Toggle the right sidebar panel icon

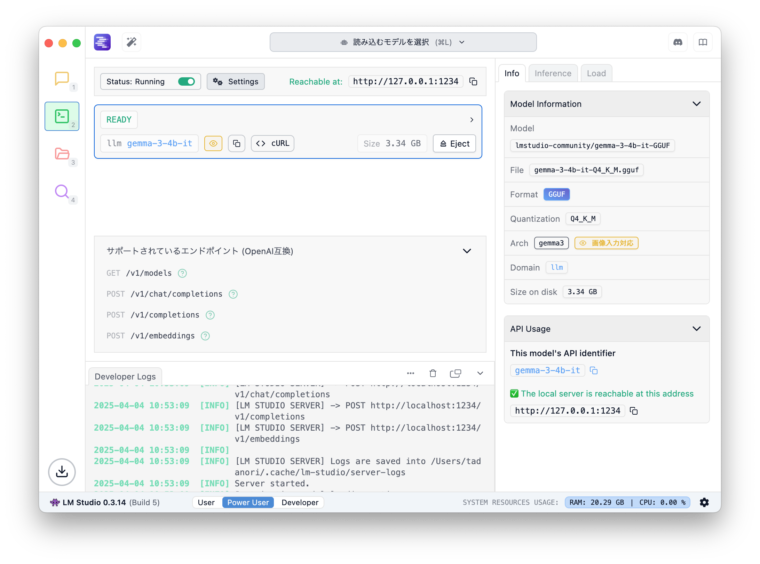tap(702, 42)
